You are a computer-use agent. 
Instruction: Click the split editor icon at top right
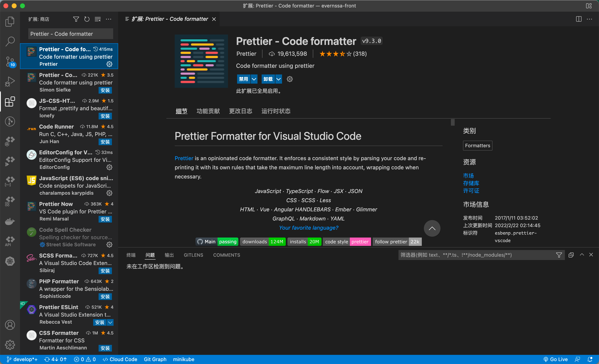coord(578,19)
